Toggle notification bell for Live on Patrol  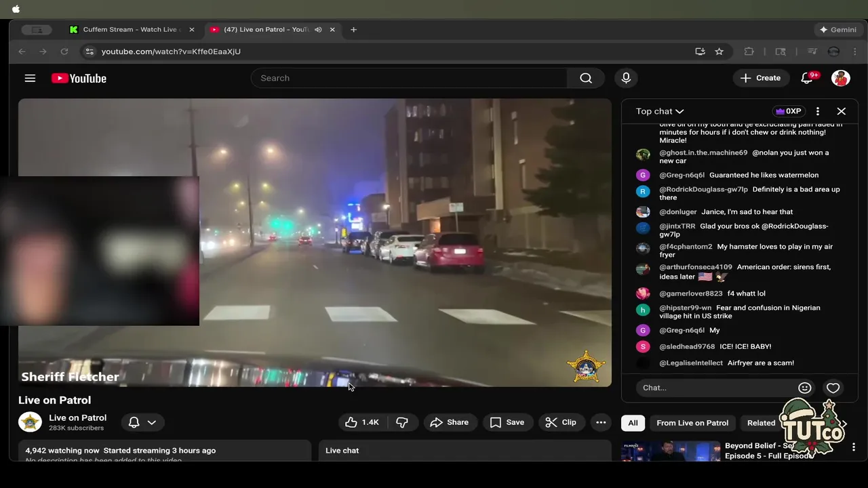point(134,422)
